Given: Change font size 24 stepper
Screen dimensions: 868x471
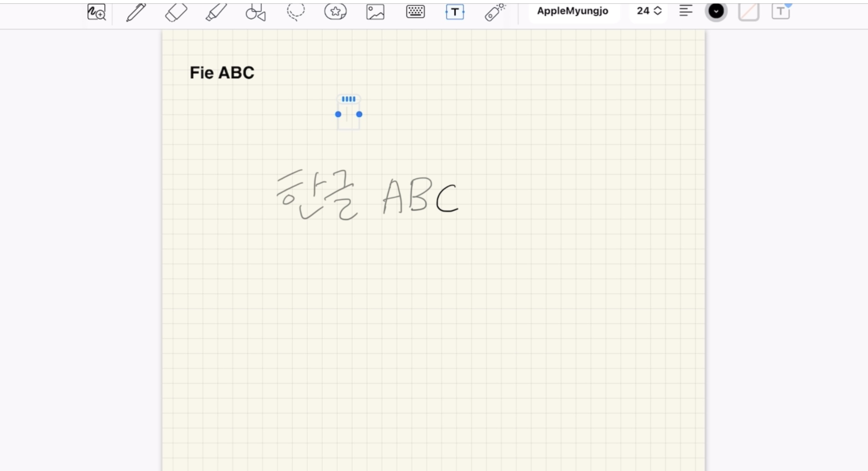Looking at the screenshot, I should point(657,11).
